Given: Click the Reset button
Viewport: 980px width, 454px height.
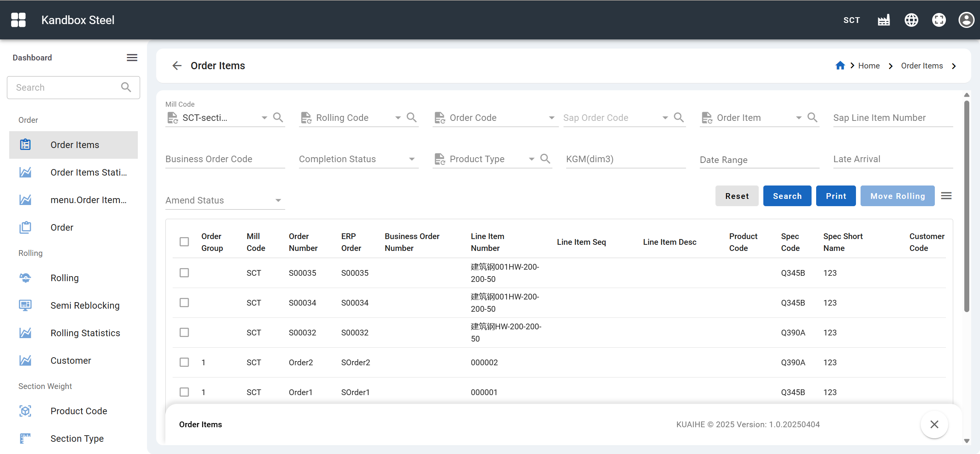Looking at the screenshot, I should click(737, 196).
